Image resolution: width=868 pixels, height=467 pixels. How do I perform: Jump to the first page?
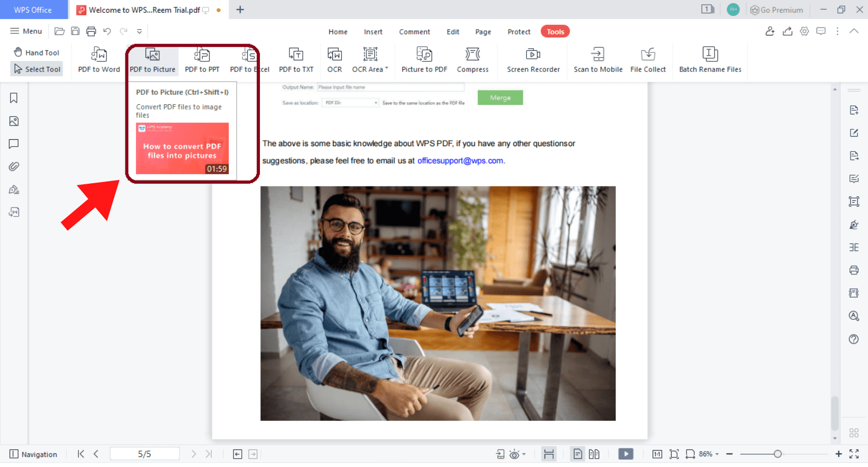(80, 454)
